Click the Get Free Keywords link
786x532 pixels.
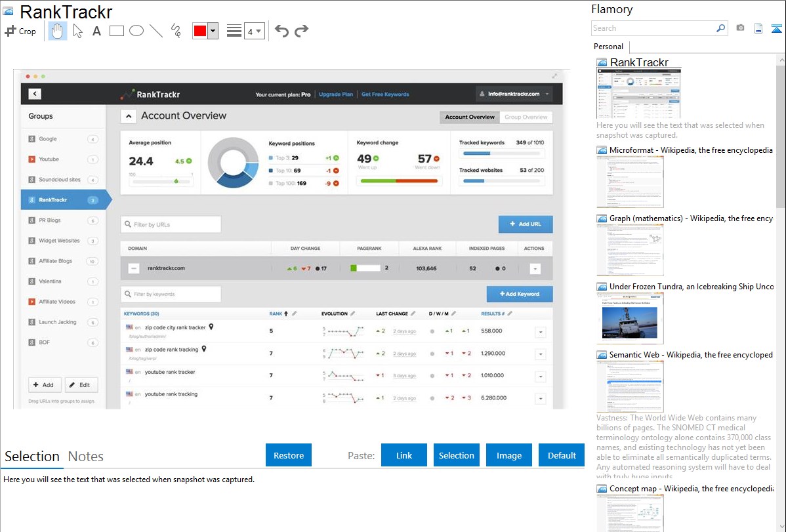pyautogui.click(x=385, y=94)
